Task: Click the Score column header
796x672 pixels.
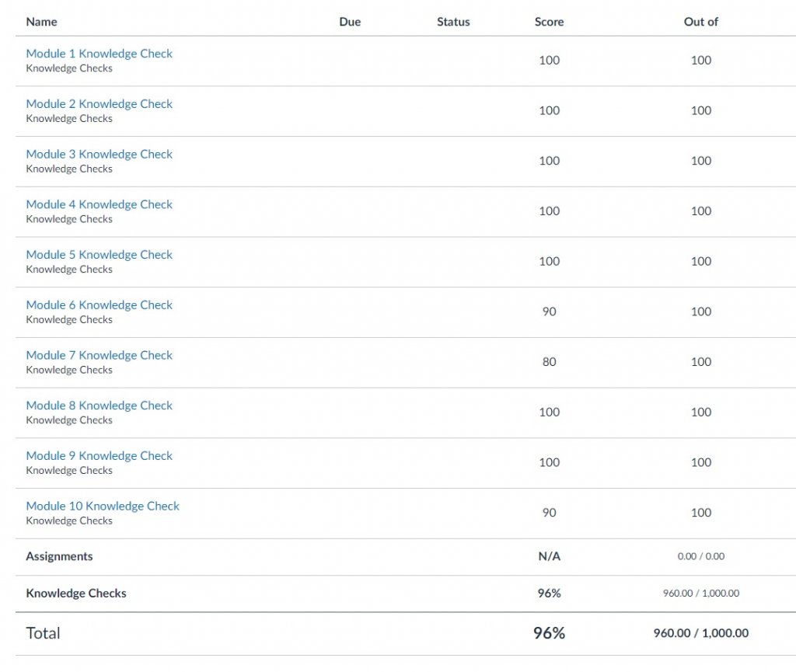Action: tap(549, 22)
